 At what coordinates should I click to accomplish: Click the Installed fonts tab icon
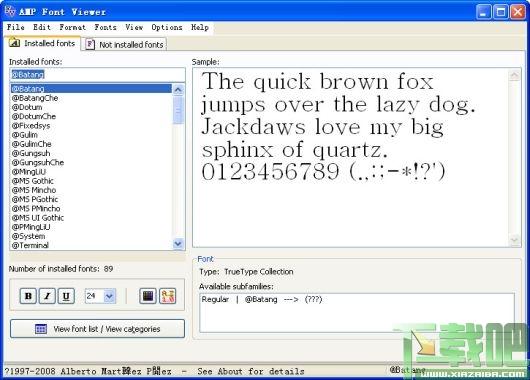pyautogui.click(x=14, y=43)
